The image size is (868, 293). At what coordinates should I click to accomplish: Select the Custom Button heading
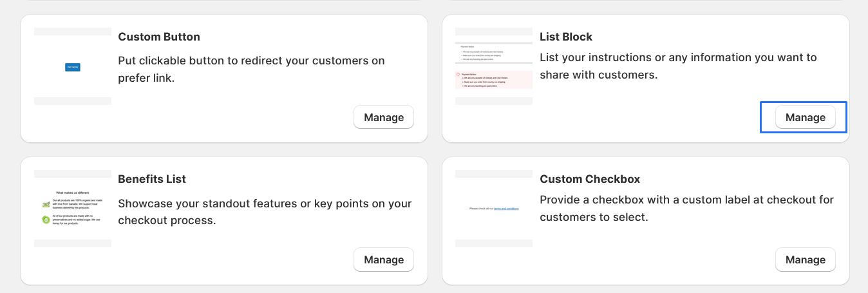click(159, 37)
